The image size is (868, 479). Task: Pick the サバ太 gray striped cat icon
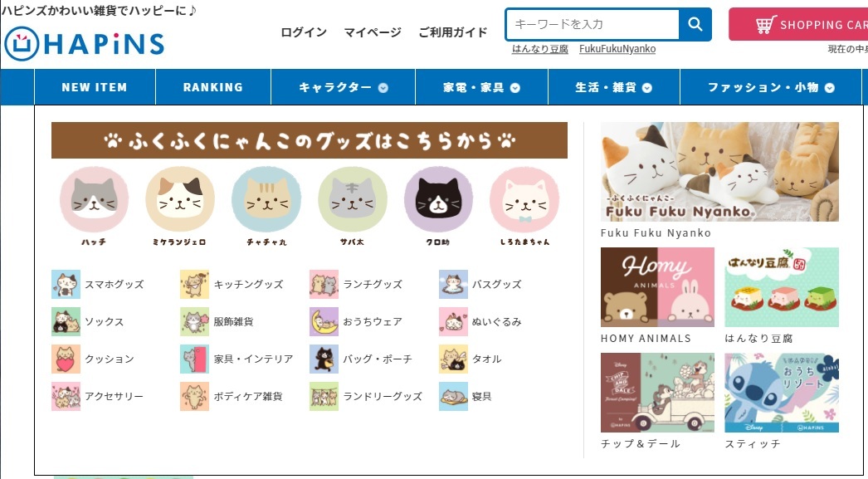[353, 199]
